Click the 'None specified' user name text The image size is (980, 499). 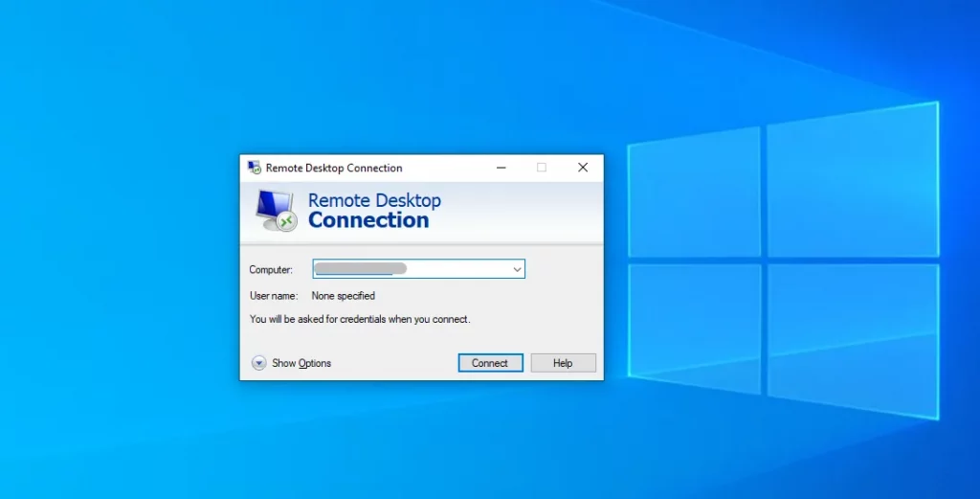344,296
